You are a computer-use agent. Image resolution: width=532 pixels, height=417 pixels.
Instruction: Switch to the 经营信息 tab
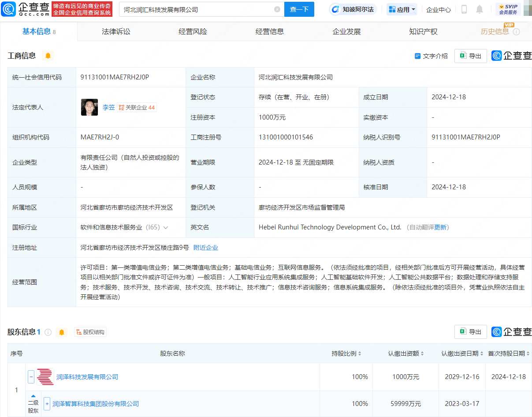tap(270, 32)
